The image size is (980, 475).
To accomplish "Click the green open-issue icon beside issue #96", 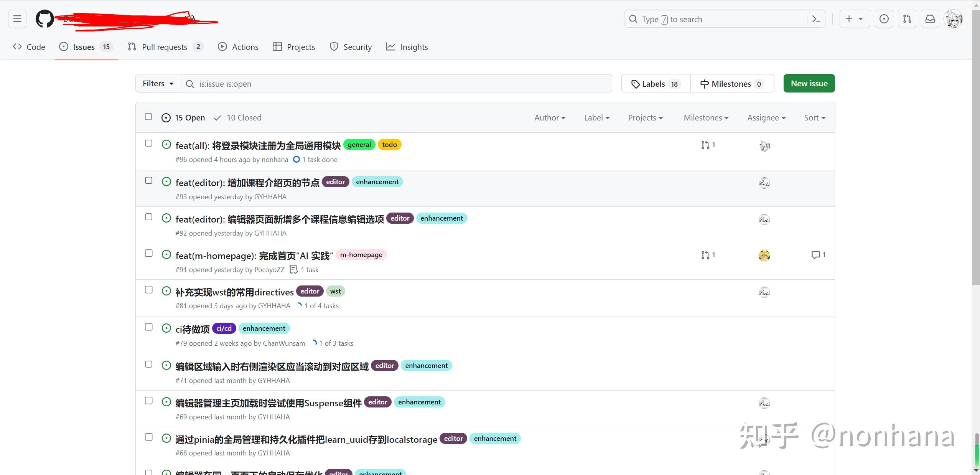I will (x=166, y=145).
